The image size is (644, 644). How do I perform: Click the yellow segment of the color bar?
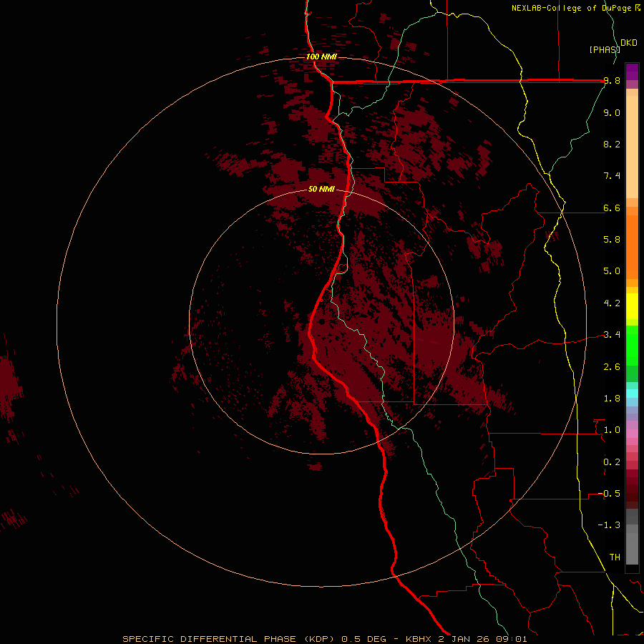pos(632,306)
